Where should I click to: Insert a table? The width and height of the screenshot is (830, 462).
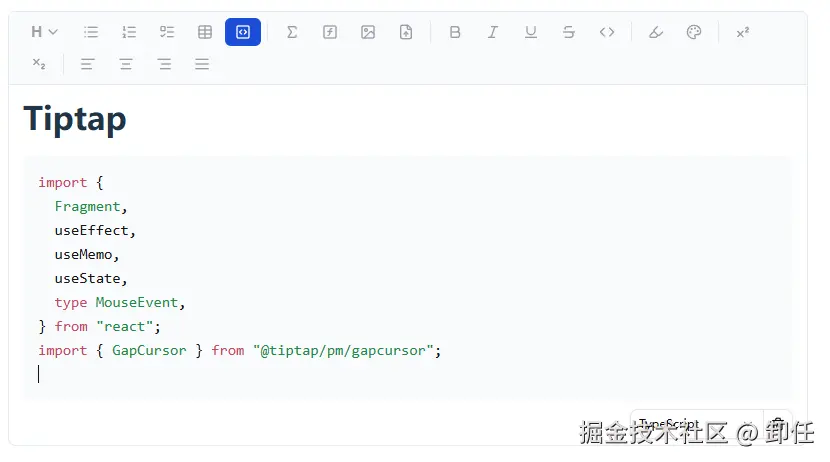coord(205,32)
